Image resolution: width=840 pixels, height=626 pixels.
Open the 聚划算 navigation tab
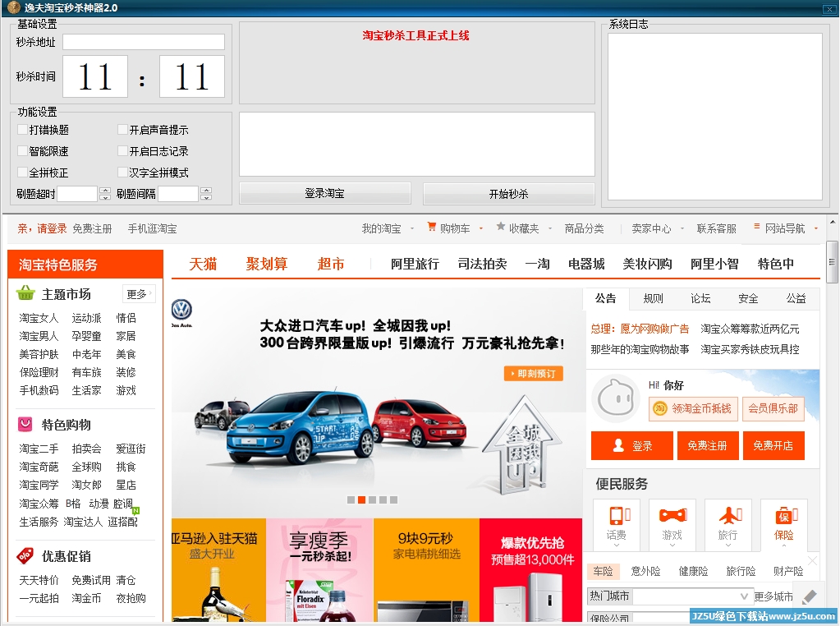click(267, 264)
